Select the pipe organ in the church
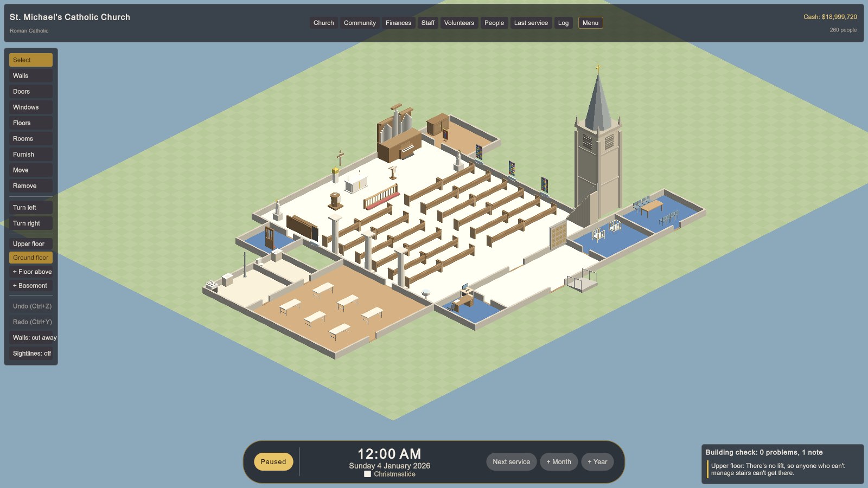The image size is (868, 488). point(399,134)
